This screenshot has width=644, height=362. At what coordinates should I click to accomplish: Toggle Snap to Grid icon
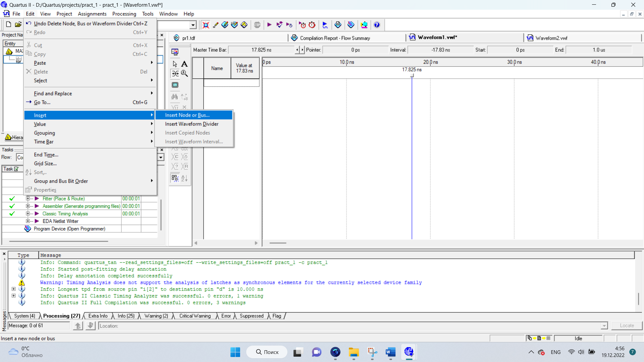click(175, 178)
